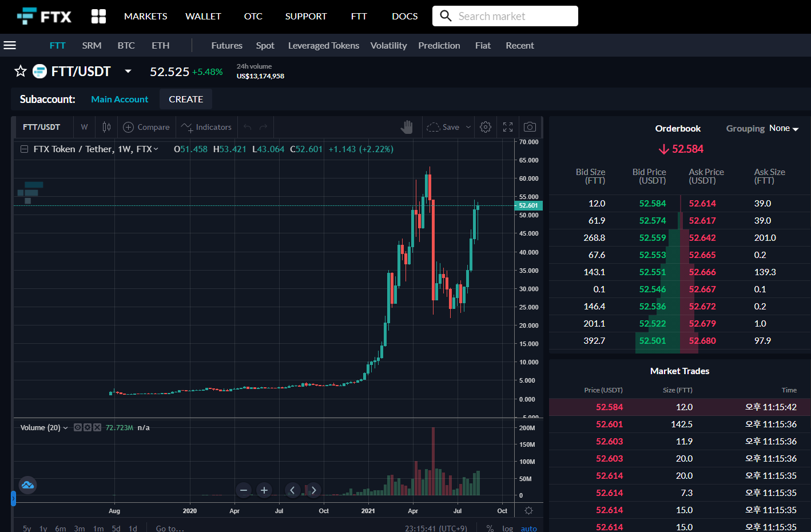Open the Prediction markets category

pyautogui.click(x=439, y=45)
